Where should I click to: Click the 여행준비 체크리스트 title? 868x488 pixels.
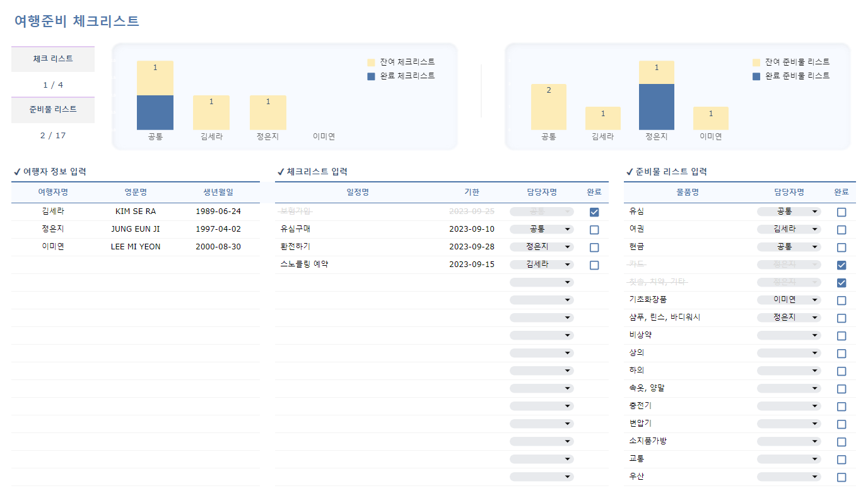click(76, 21)
